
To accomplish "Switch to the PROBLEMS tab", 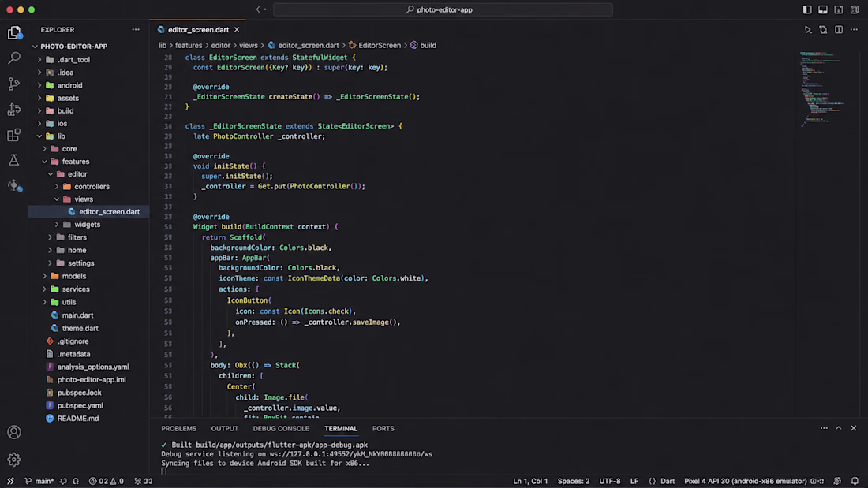I will click(179, 428).
